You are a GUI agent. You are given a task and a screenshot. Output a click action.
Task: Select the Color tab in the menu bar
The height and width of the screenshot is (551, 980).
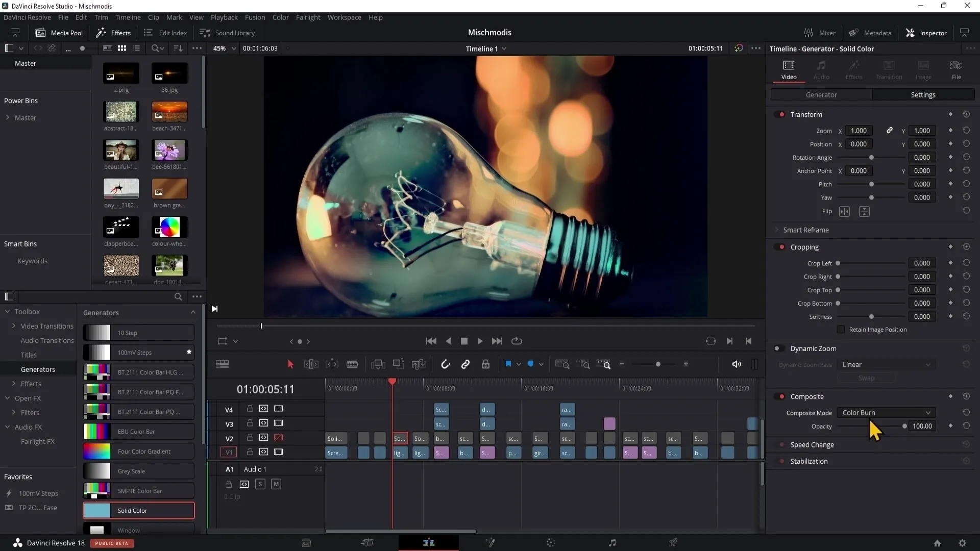[281, 17]
